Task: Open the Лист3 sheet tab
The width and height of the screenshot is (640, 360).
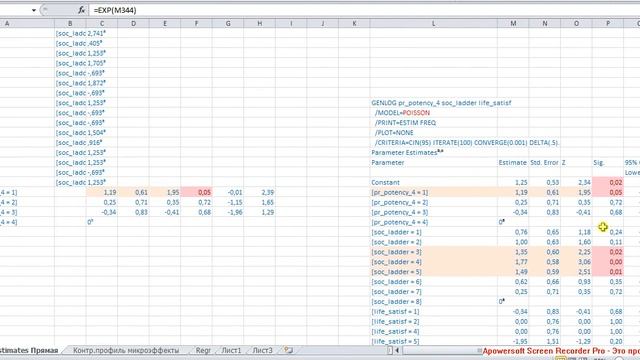Action: [262, 350]
